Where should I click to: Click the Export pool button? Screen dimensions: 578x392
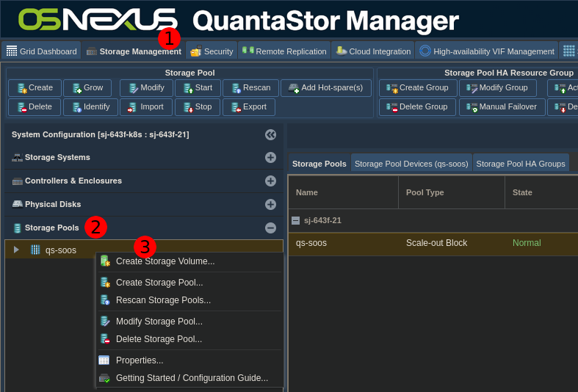pos(248,107)
